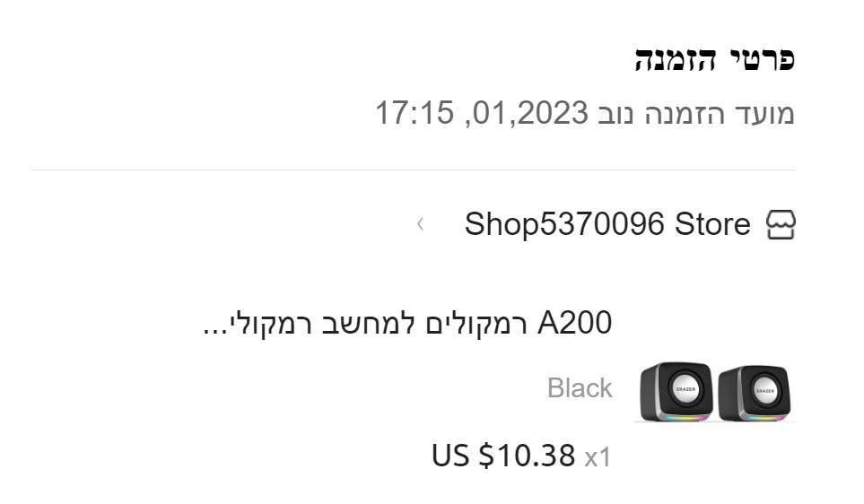Click the left speaker in product image
The width and height of the screenshot is (864, 504).
click(x=676, y=391)
